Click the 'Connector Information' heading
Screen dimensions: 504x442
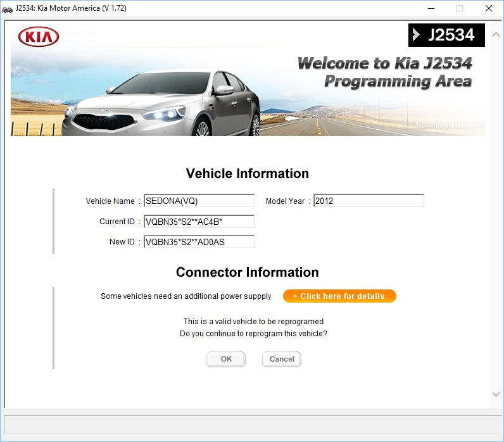(247, 272)
